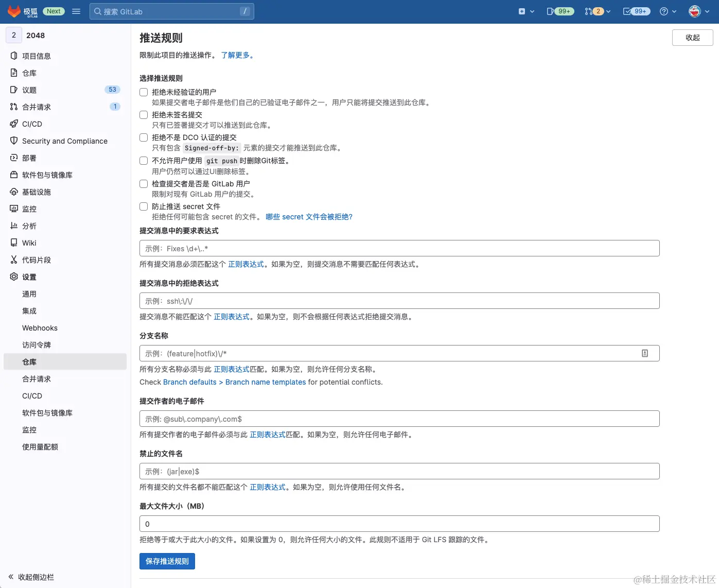This screenshot has width=719, height=588.
Task: Expand the help menu chevron
Action: click(674, 11)
